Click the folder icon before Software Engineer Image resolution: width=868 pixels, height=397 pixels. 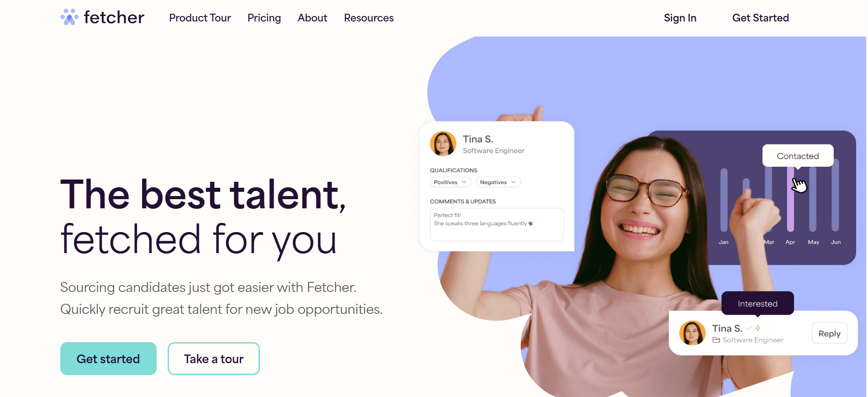(716, 340)
